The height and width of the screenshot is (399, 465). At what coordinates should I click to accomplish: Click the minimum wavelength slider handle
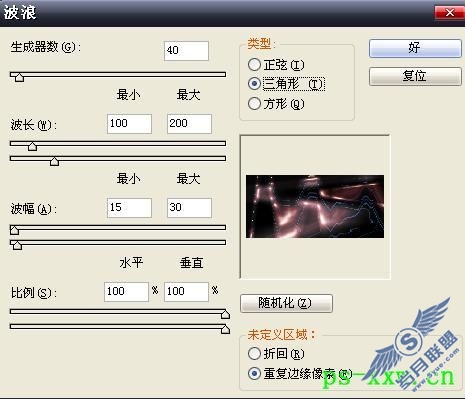point(32,146)
